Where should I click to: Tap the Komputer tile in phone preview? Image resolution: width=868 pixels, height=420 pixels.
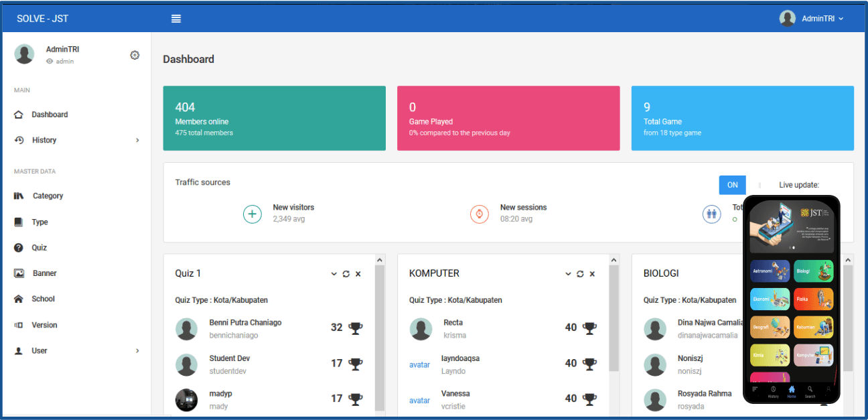tap(814, 355)
